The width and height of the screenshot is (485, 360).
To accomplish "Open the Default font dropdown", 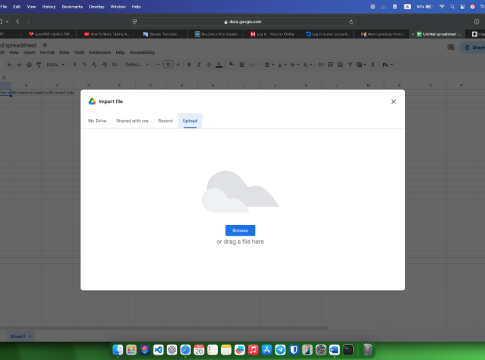I will 137,65.
